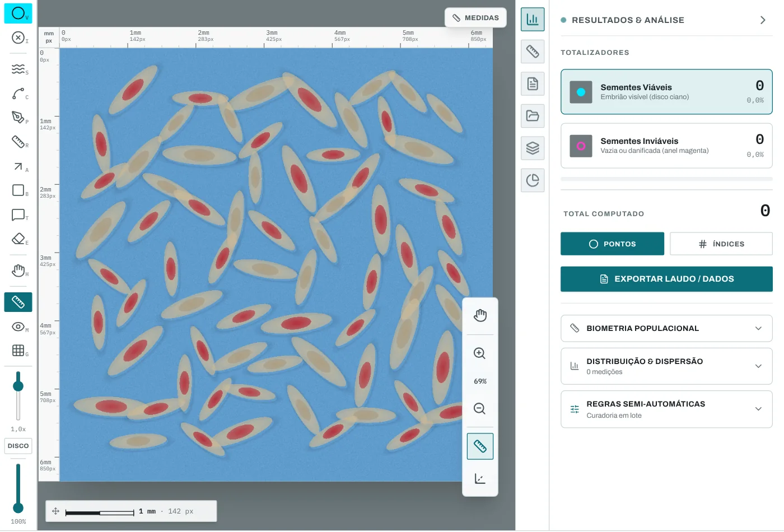784x532 pixels.
Task: Adjust the 100% opacity vertical slider
Action: tap(18, 488)
